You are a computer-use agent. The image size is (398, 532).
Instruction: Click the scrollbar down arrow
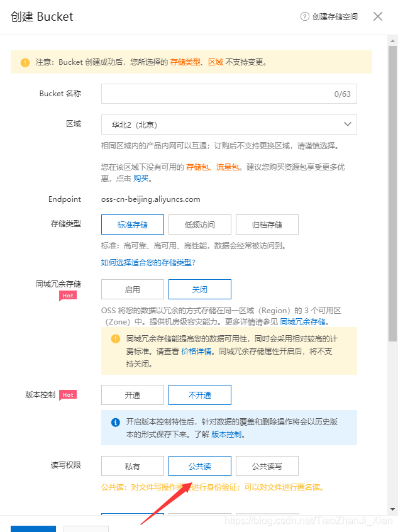point(392,509)
